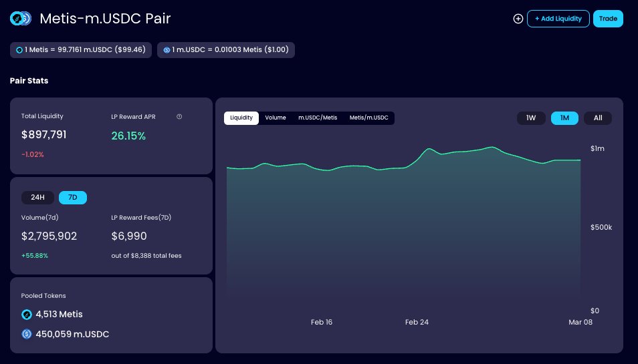Click the Metis-m.USDC Pair title
The image size is (638, 364).
(x=105, y=18)
